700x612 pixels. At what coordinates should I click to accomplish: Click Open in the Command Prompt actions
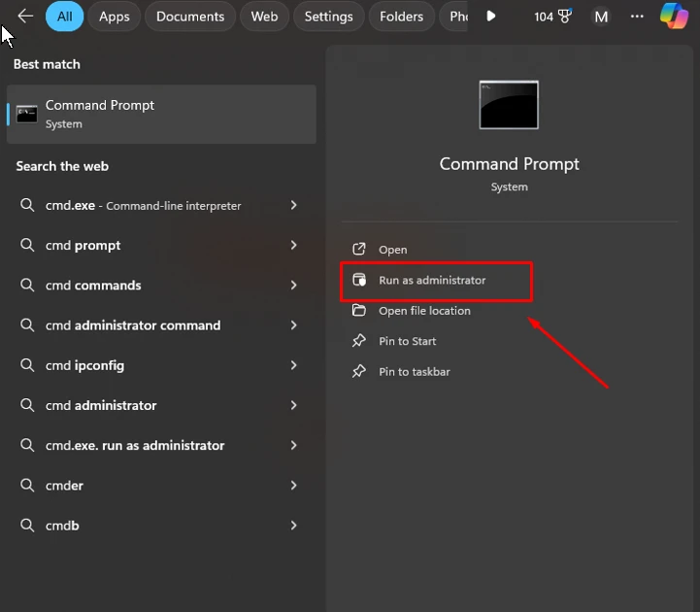[510, 250]
